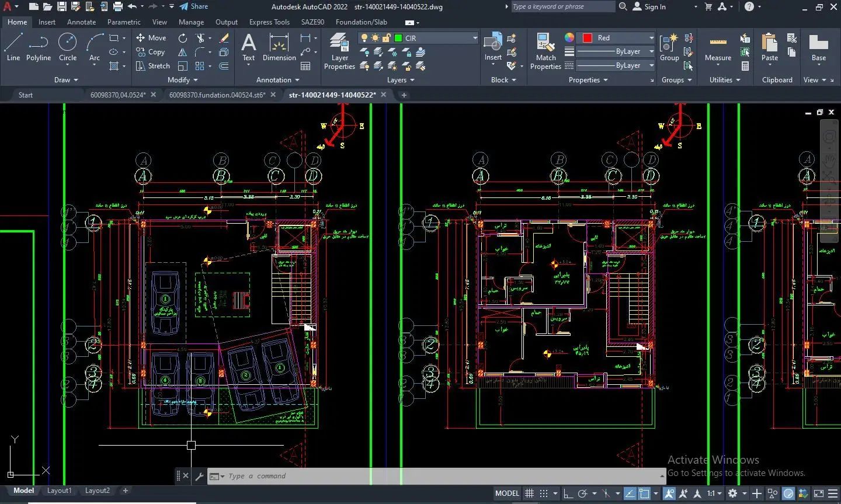This screenshot has height=504, width=841.
Task: Click the Mirror icon
Action: coord(183,52)
